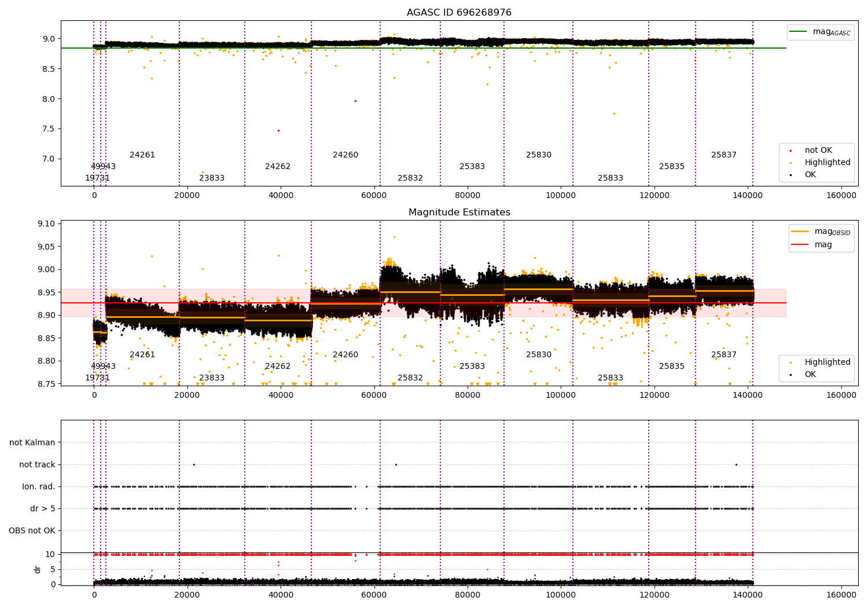This screenshot has height=608, width=868.
Task: Click OBSID label 25830 in the top plot
Action: coord(539,155)
